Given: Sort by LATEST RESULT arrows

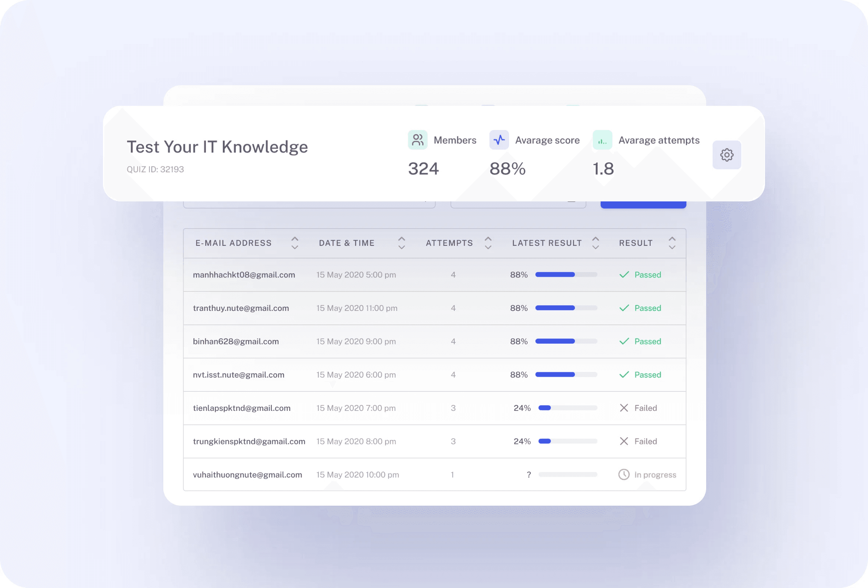Looking at the screenshot, I should click(x=595, y=243).
